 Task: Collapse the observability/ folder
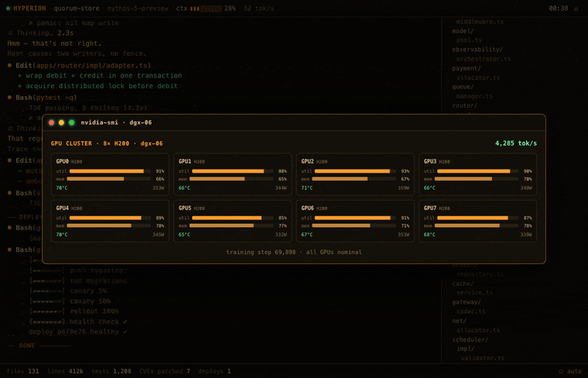[x=477, y=50]
